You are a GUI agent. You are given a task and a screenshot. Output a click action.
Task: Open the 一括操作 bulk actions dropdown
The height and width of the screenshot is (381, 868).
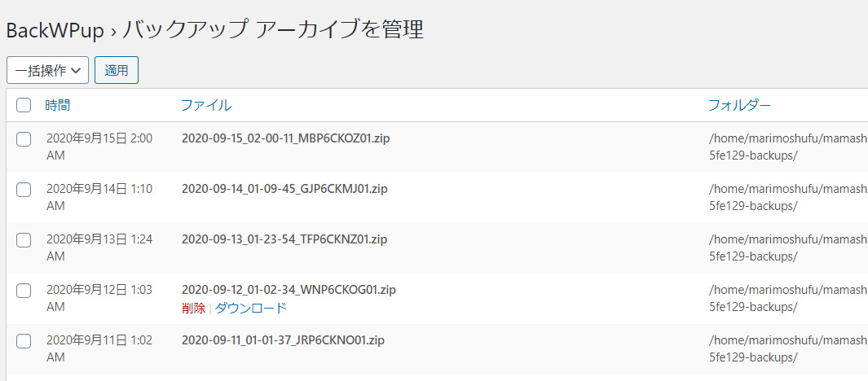(x=47, y=70)
